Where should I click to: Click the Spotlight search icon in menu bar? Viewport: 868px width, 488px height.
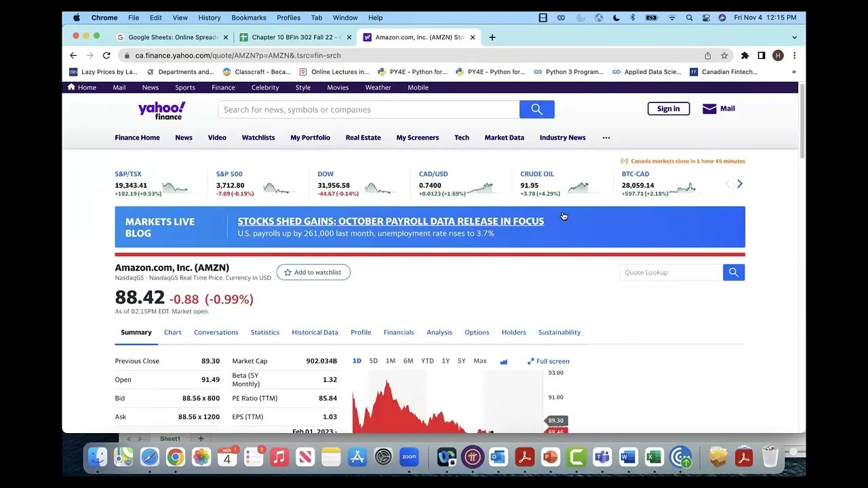(689, 18)
